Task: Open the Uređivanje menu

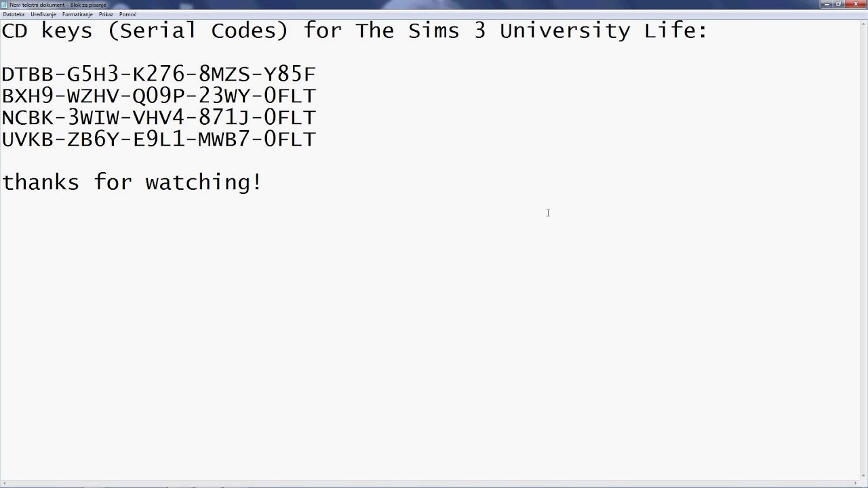Action: pos(43,14)
